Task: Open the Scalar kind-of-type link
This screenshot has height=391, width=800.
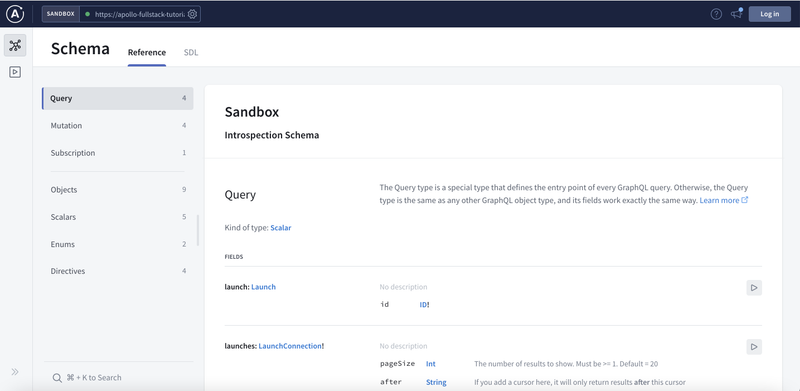Action: tap(281, 228)
